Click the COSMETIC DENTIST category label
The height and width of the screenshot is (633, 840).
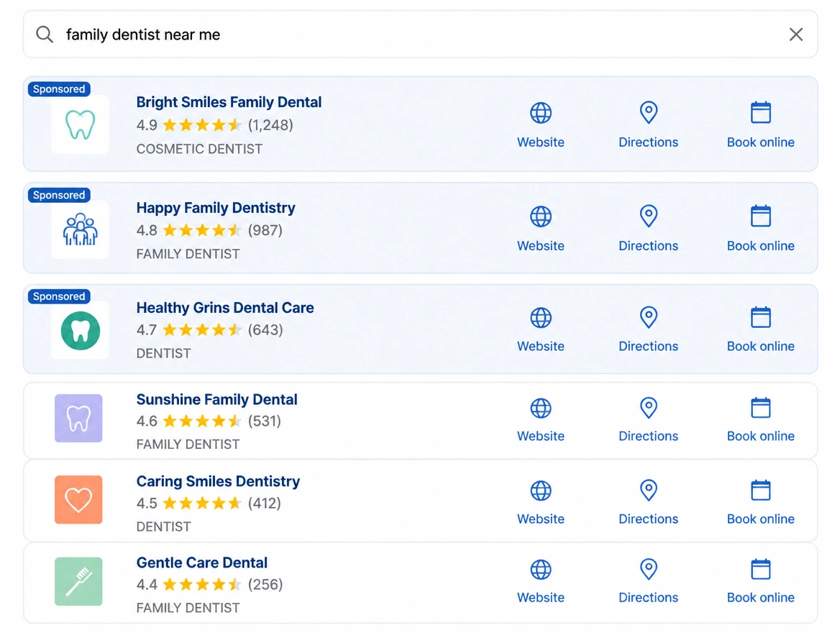[x=199, y=149]
